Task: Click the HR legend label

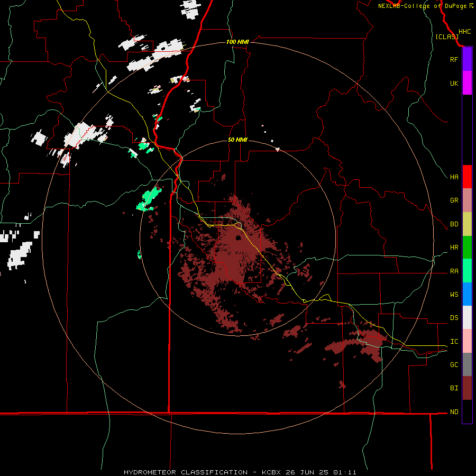Action: tap(454, 248)
